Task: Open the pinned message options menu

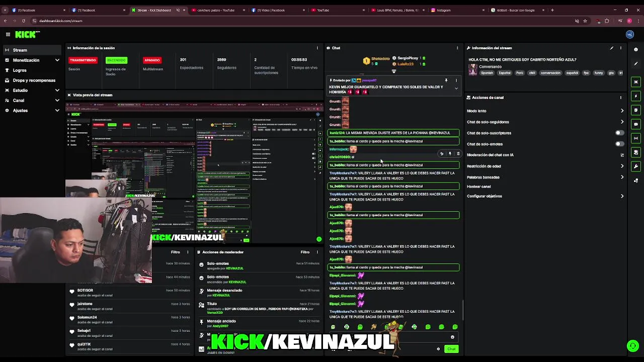Action: tap(456, 80)
